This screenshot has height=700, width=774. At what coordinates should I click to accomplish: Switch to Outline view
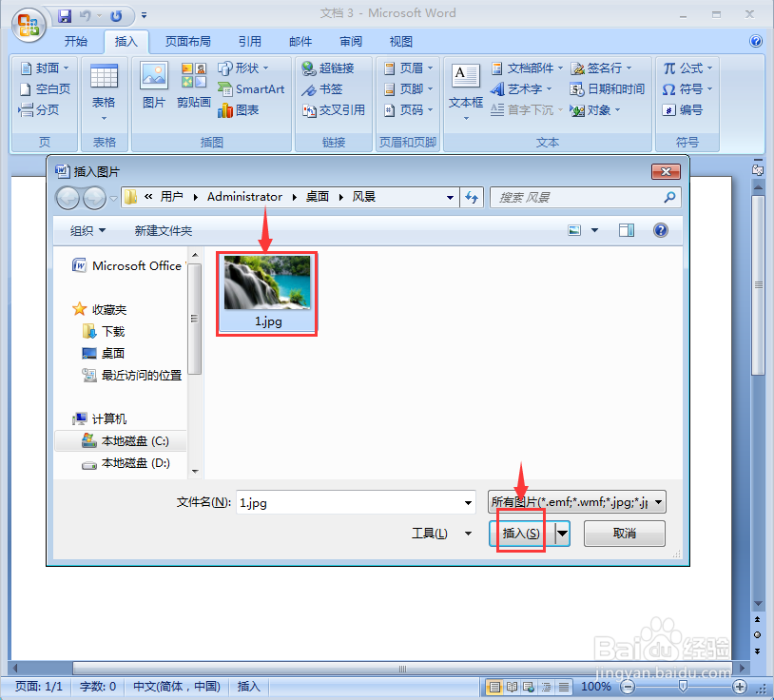[x=546, y=686]
